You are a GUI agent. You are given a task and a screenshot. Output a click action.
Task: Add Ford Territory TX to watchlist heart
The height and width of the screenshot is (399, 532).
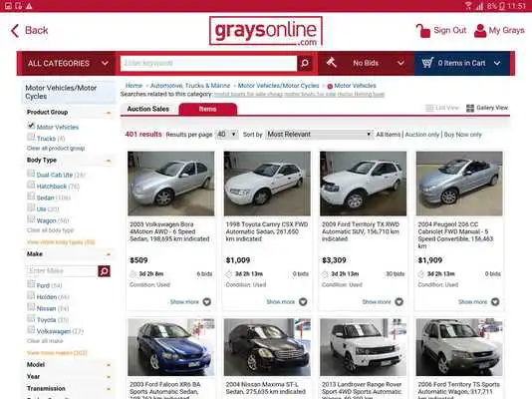[x=399, y=301]
